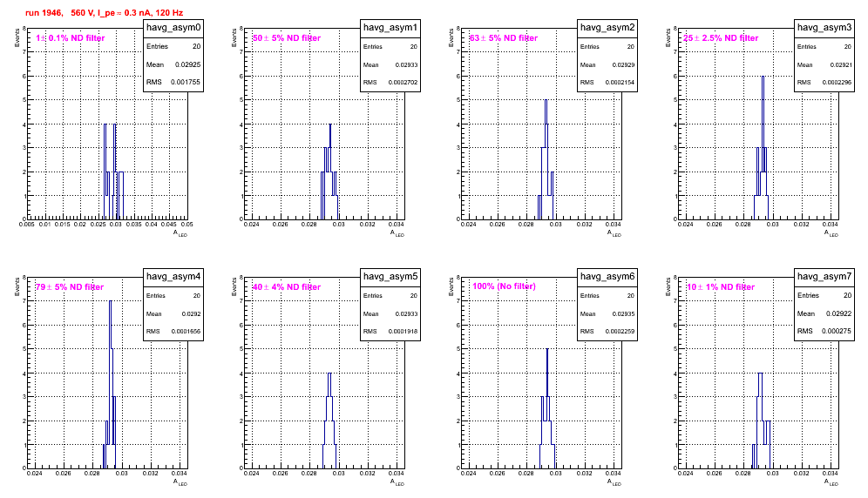Viewport: 868px width, 498px height.
Task: Click the histogram peak in havg_asym4 plot
Action: coord(111,301)
